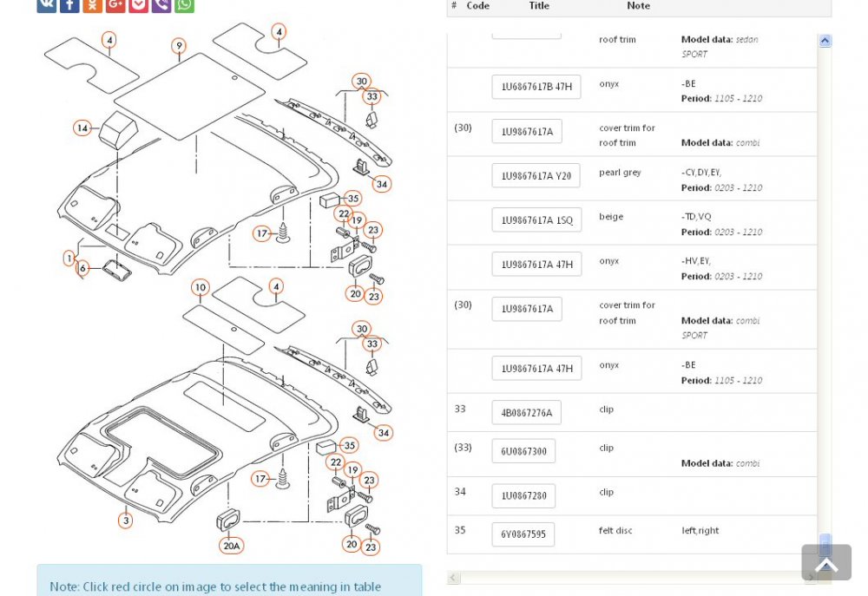Open the part code 1U0867280
Screen dimensions: 868x596
click(x=523, y=496)
